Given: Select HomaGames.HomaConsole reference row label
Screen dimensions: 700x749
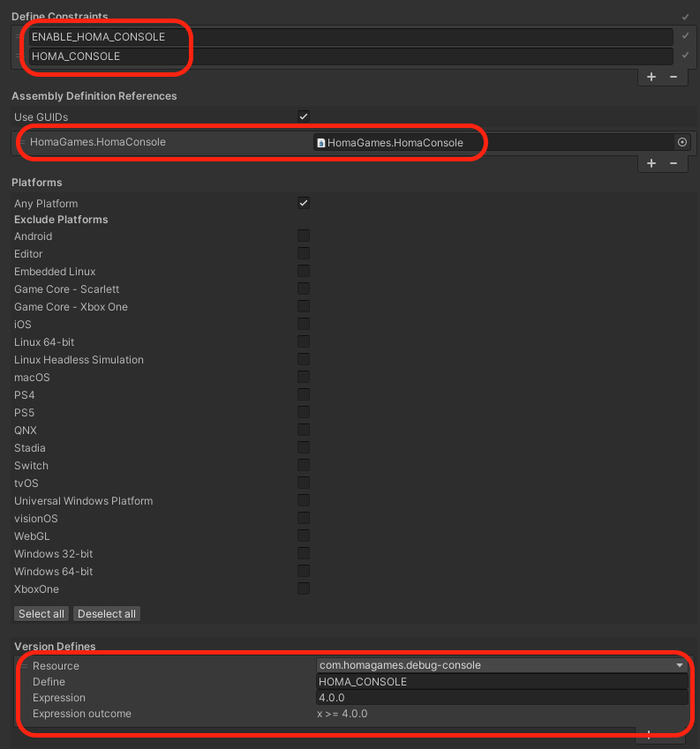Looking at the screenshot, I should (98, 142).
